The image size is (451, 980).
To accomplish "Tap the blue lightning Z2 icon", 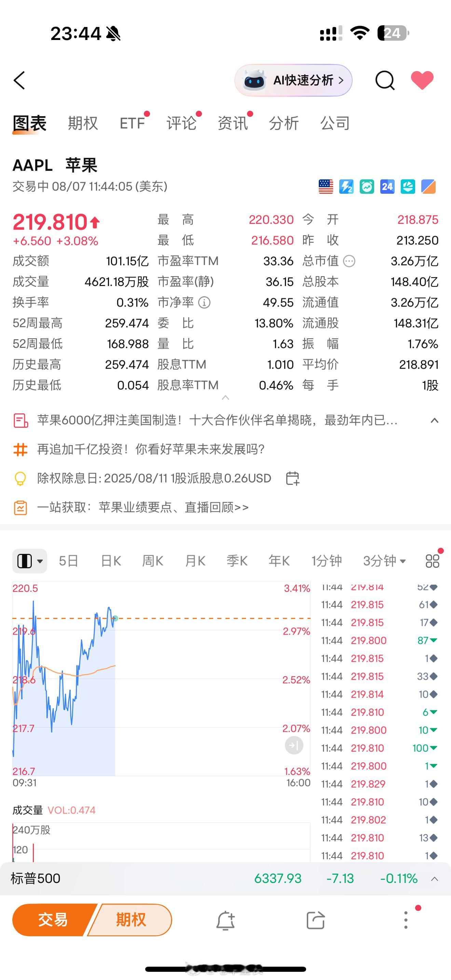I will (346, 187).
